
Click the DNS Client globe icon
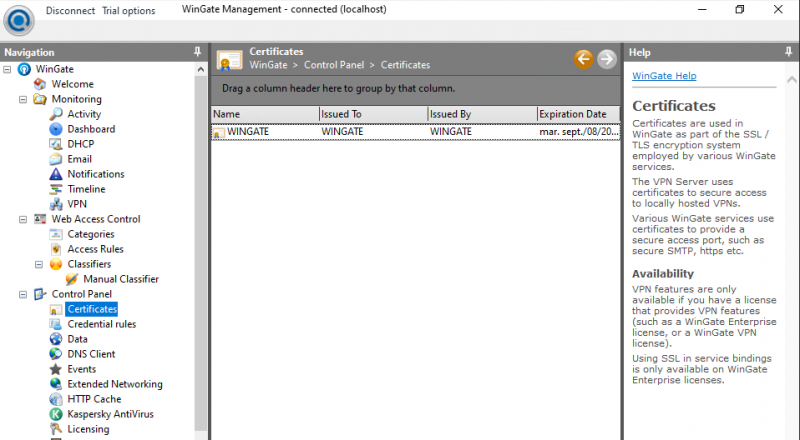click(x=56, y=354)
